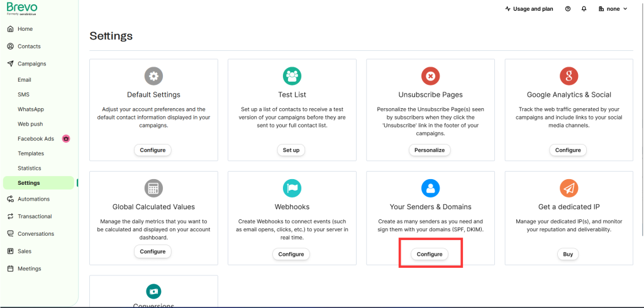The height and width of the screenshot is (308, 644).
Task: Click the Your Senders & Domains icon
Action: (430, 188)
